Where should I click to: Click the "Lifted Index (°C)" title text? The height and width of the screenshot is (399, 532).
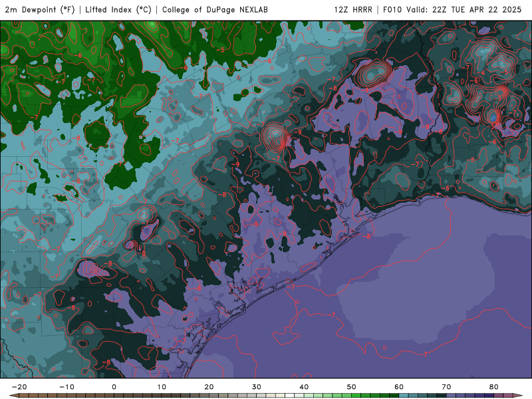click(x=118, y=10)
